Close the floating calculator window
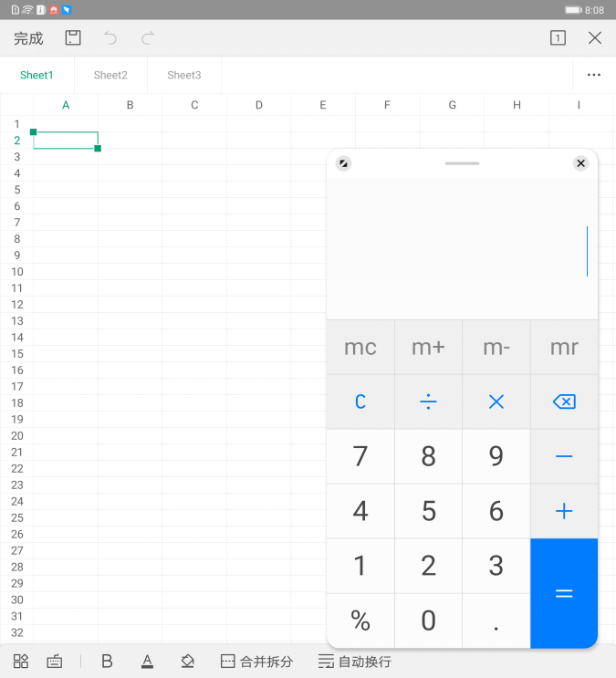This screenshot has height=678, width=616. 581,163
